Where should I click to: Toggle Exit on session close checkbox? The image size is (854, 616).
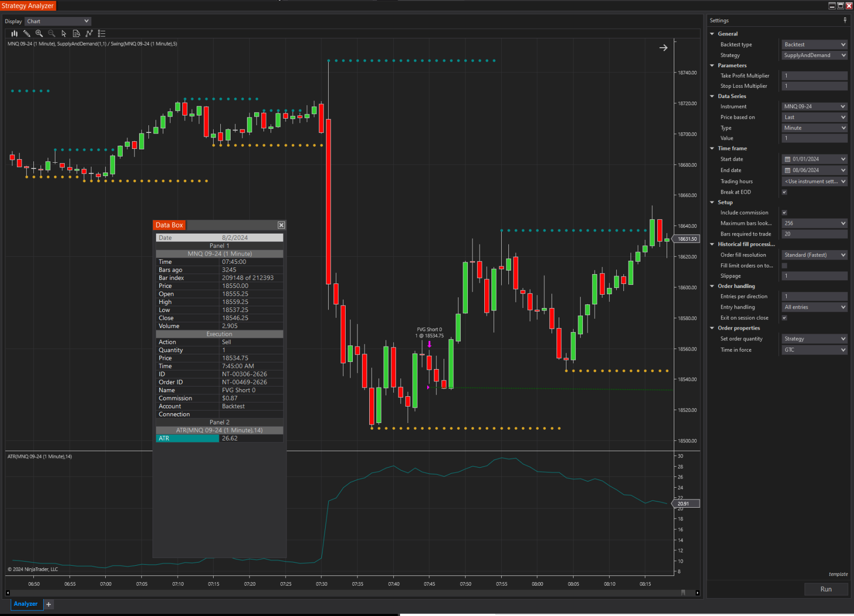(784, 318)
